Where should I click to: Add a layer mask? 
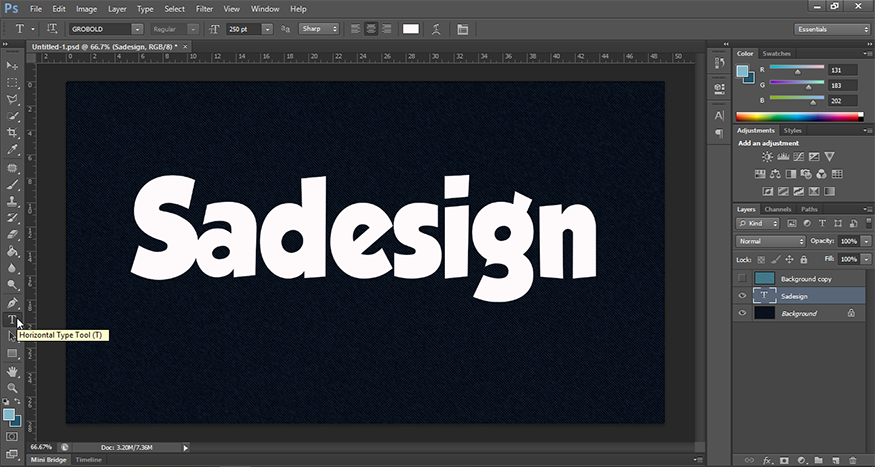784,460
